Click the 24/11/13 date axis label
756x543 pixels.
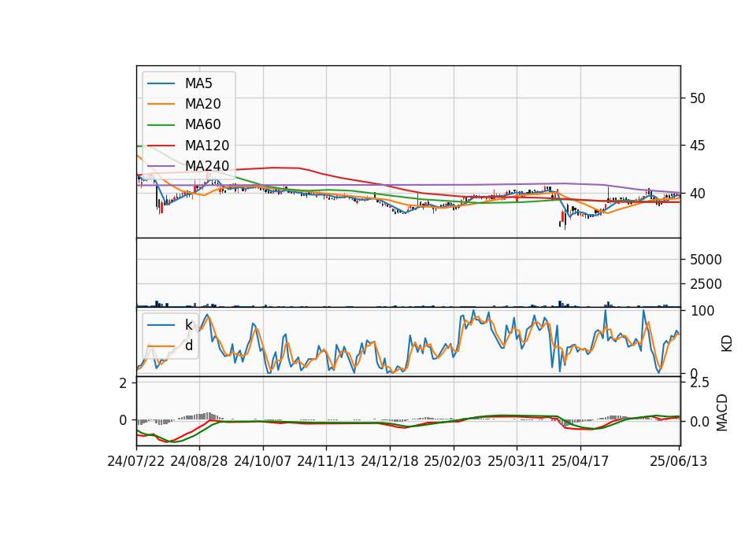pyautogui.click(x=326, y=461)
